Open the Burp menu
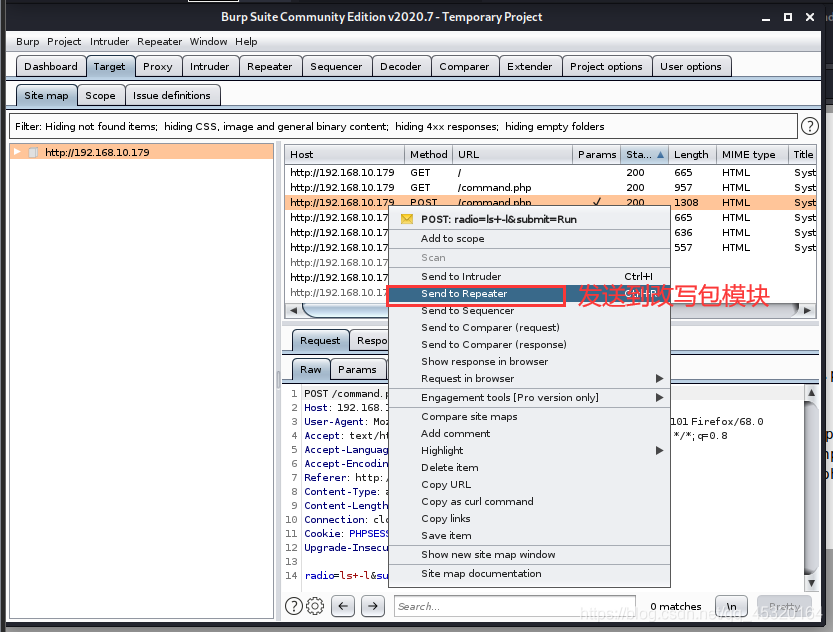The width and height of the screenshot is (833, 632). coord(28,41)
